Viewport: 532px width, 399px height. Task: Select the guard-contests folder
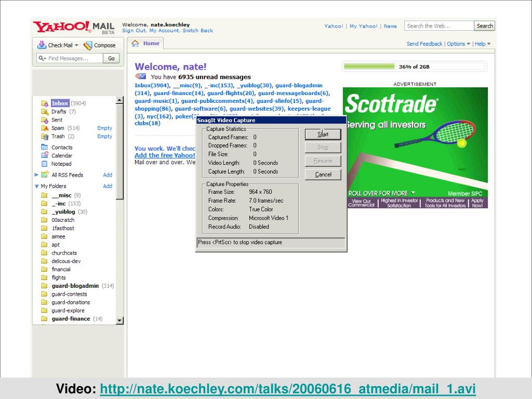coord(69,294)
